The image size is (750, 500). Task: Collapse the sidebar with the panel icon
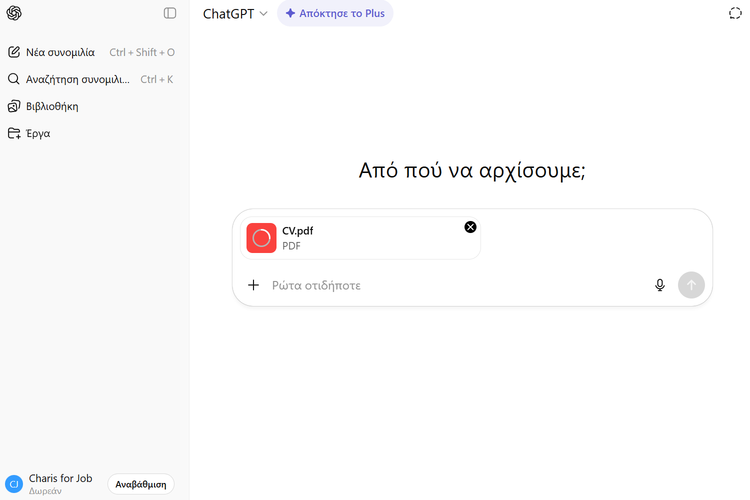[170, 13]
